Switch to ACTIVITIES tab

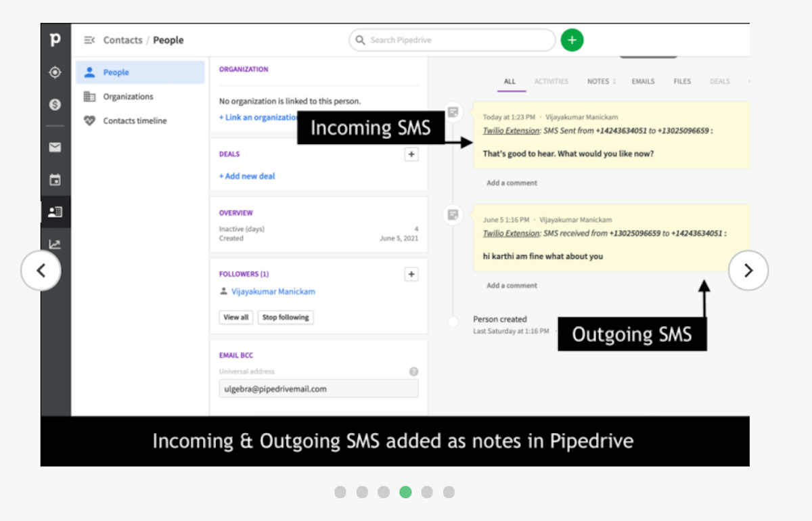[551, 81]
